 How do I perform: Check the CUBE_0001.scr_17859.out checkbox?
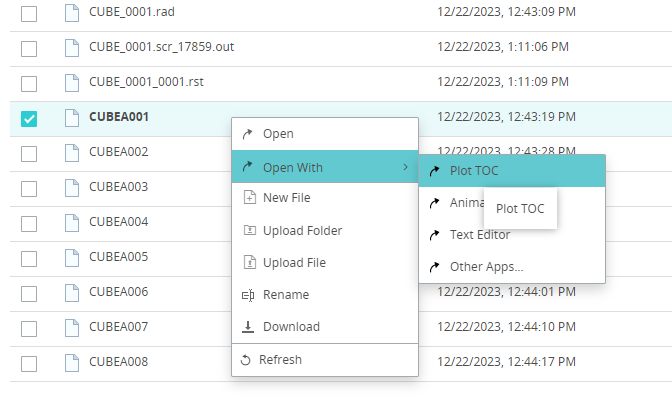29,48
